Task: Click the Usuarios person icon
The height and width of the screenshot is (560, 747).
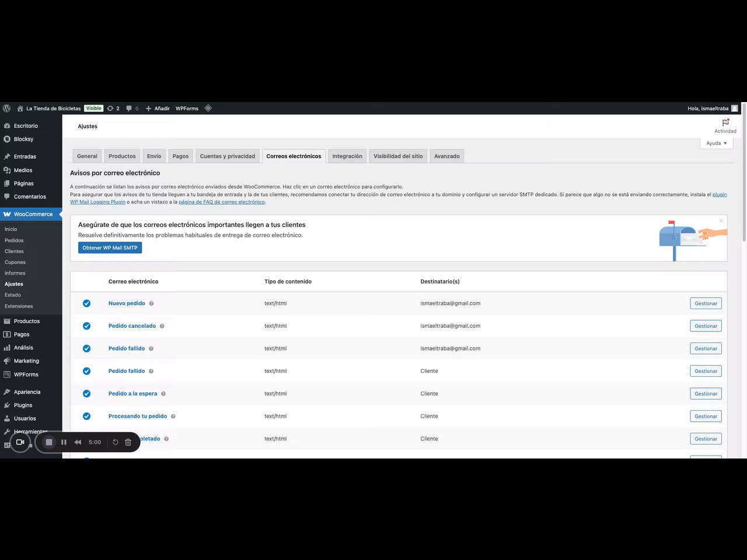Action: tap(7, 418)
